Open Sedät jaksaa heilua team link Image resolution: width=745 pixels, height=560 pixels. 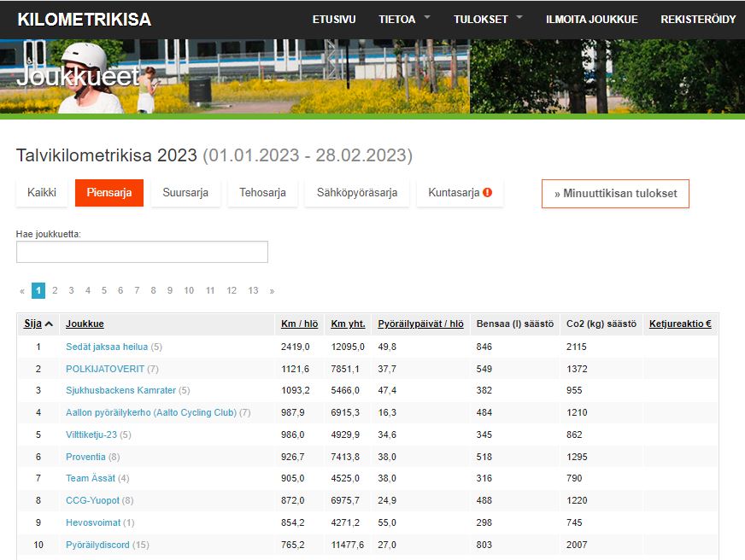pos(107,347)
